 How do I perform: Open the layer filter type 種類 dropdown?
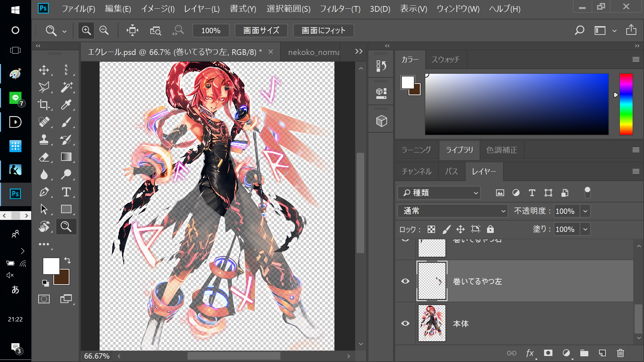pos(439,193)
